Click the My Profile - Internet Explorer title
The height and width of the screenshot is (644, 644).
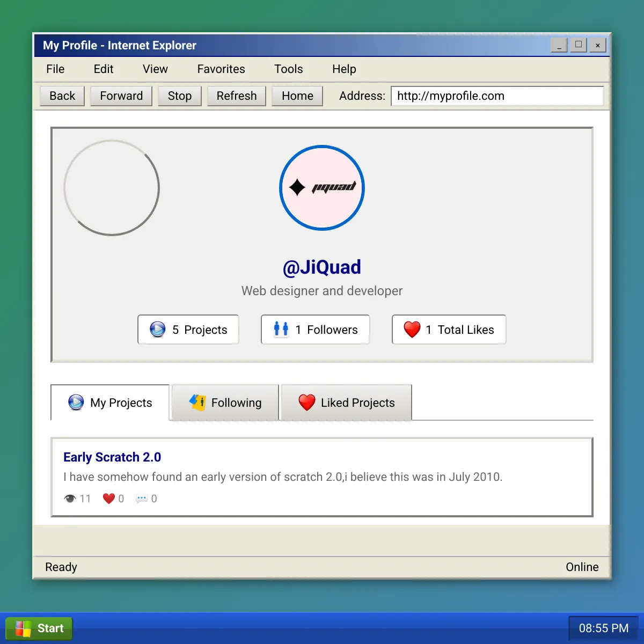point(120,46)
